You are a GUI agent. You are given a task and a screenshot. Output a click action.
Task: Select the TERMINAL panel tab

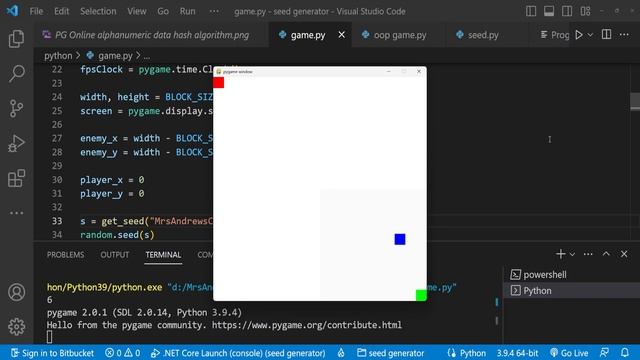(x=163, y=255)
